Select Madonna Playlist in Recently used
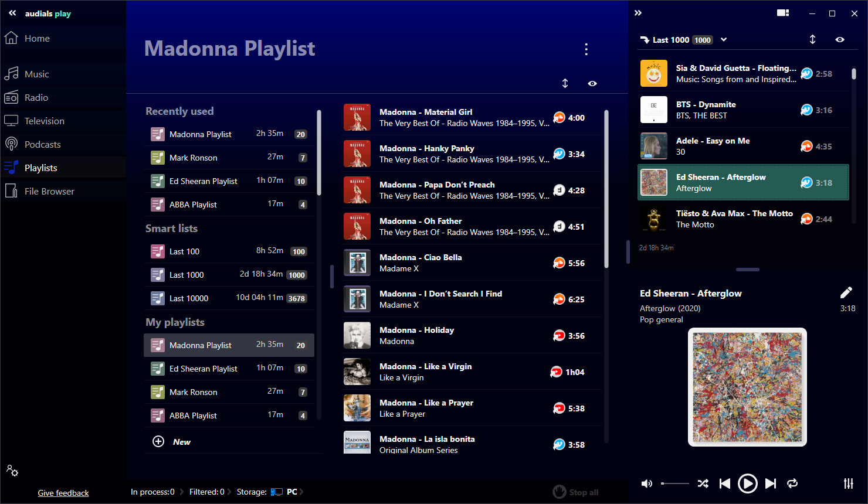This screenshot has height=504, width=868. (x=229, y=134)
